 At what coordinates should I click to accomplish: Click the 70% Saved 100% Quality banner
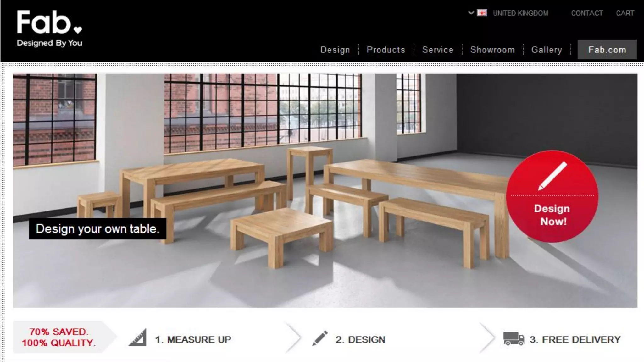pos(58,337)
